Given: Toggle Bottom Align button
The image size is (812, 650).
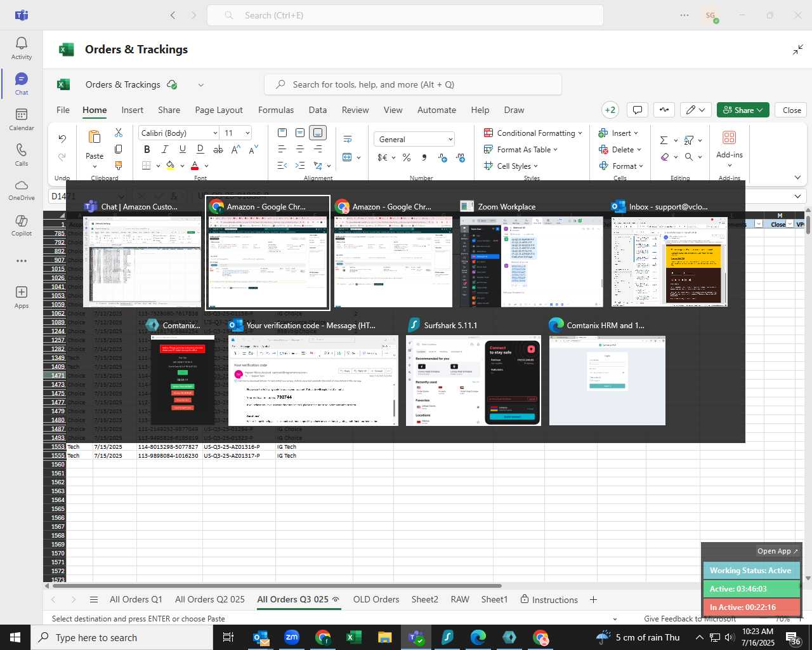Looking at the screenshot, I should point(318,133).
